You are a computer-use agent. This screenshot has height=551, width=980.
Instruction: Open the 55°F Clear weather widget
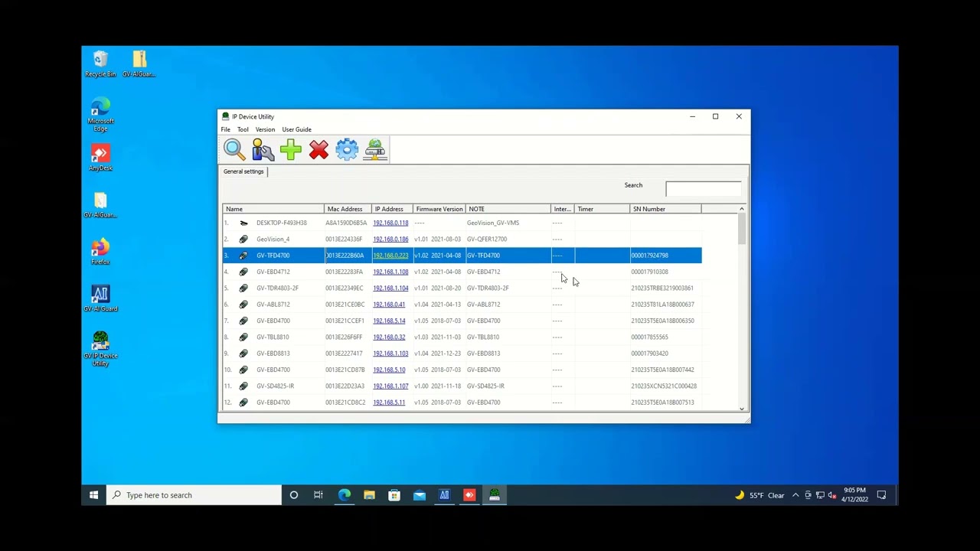pyautogui.click(x=759, y=495)
